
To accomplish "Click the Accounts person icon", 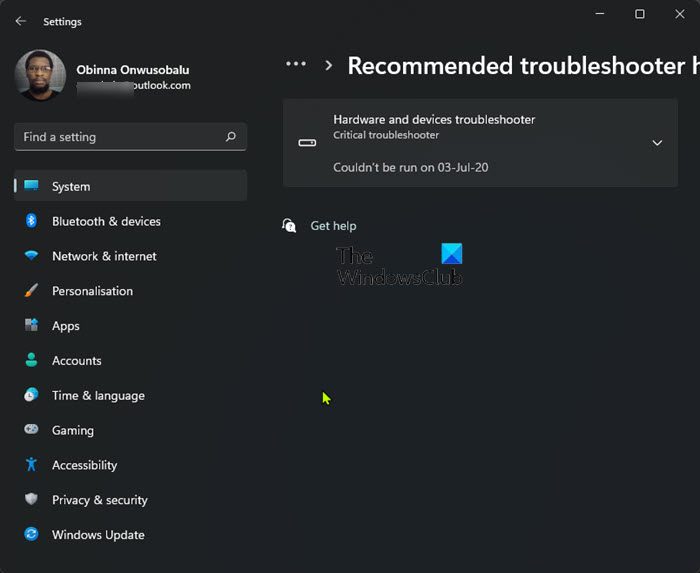I will point(31,361).
